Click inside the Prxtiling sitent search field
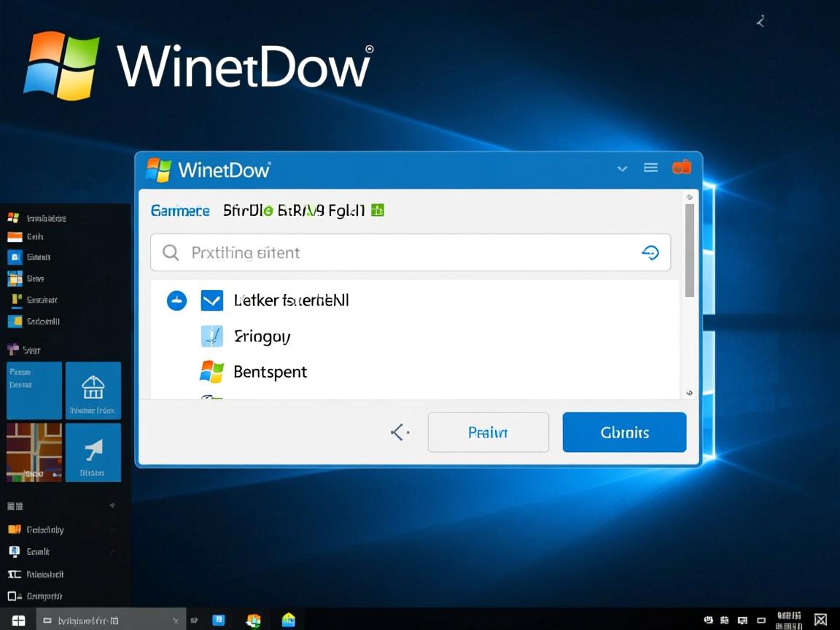840x630 pixels. (x=365, y=252)
